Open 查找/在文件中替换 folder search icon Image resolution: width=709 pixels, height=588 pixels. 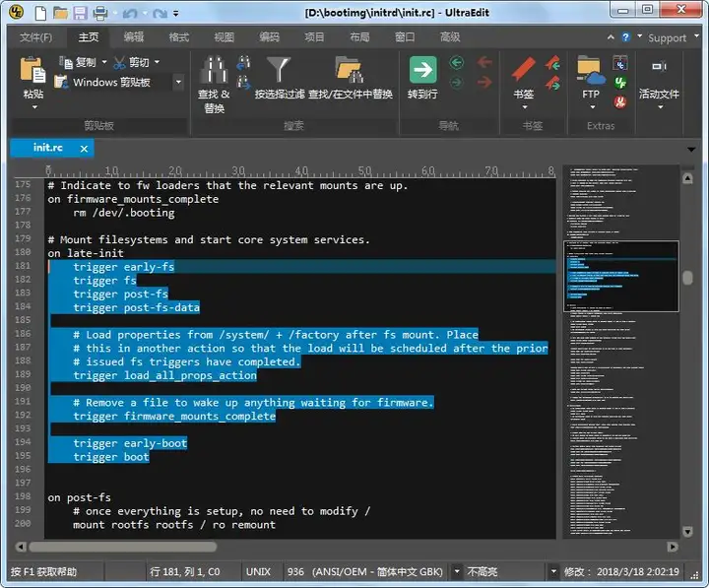pyautogui.click(x=349, y=69)
